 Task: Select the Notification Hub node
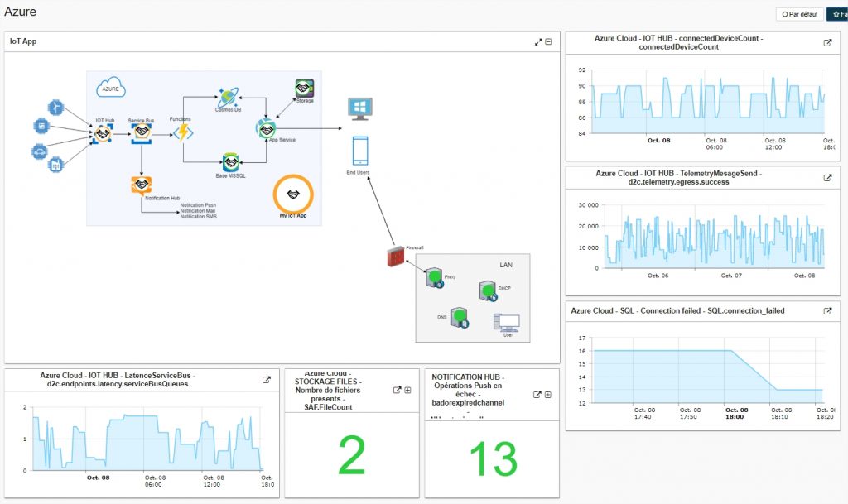[142, 185]
